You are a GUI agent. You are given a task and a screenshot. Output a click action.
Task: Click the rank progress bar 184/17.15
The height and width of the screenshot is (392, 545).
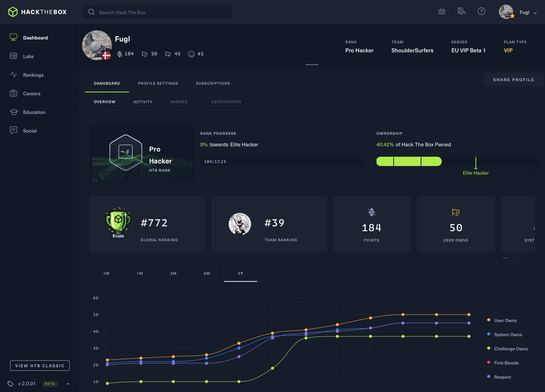(x=282, y=162)
